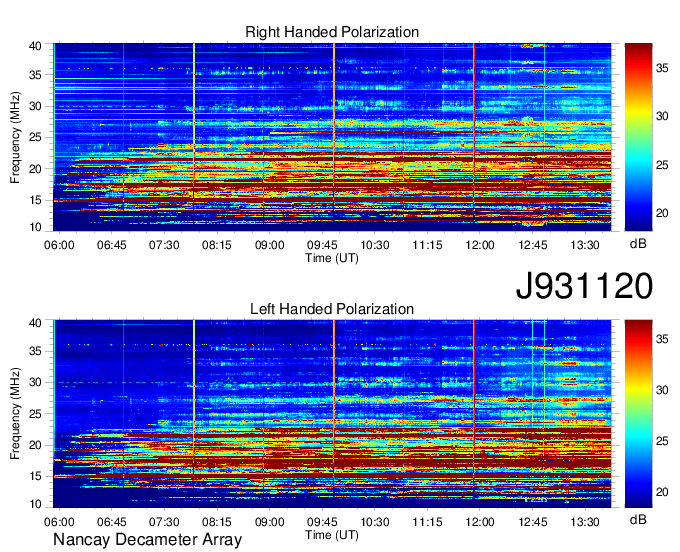Click the lower plot 'Frequency (MHz)' axis label
This screenshot has width=680, height=552.
15,414
